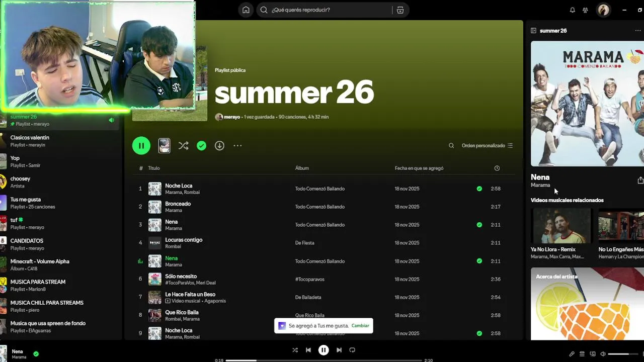Screen dimensions: 644x362
Task: Open 'Minecraft - Volume Alpha' album in sidebar
Action: pos(60,264)
